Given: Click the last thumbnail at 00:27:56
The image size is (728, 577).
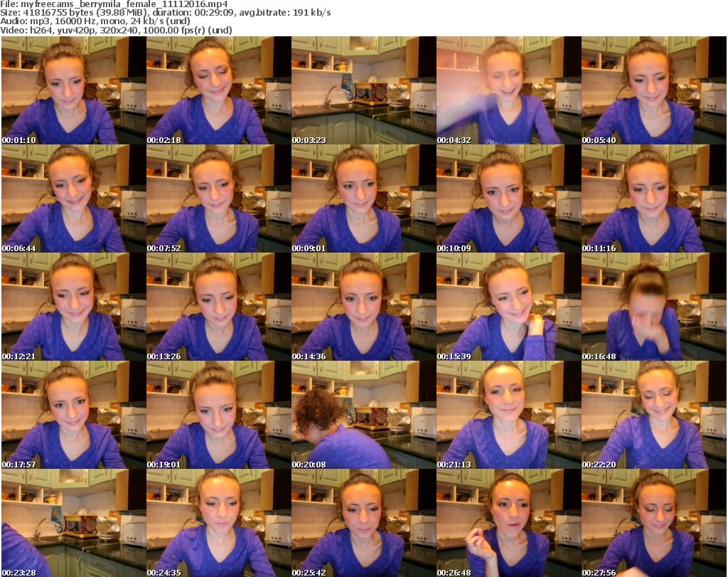Looking at the screenshot, I should (x=653, y=523).
